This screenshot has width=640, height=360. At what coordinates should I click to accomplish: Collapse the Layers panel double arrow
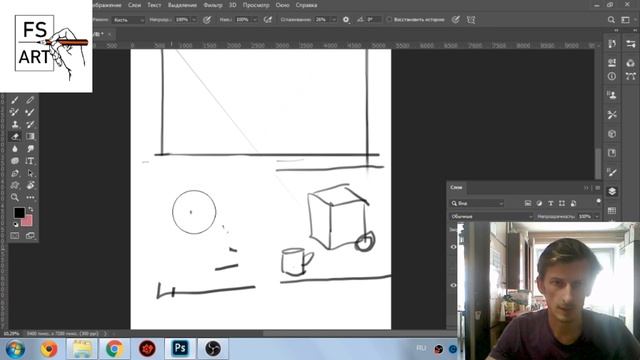coord(586,188)
